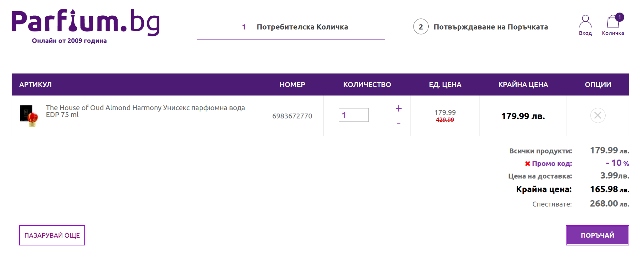Click the ПАЗАРУВАЙ ОЩЕ button
Image resolution: width=644 pixels, height=258 pixels.
(x=52, y=235)
